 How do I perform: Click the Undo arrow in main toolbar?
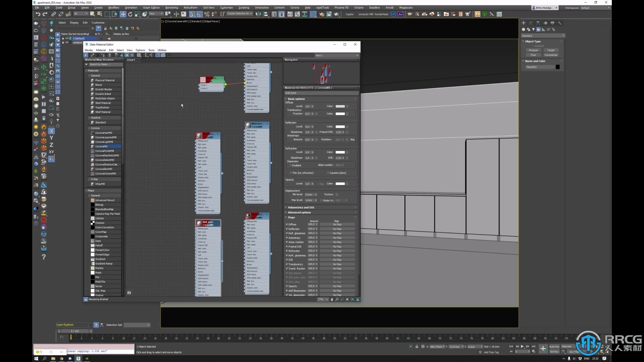(x=38, y=14)
